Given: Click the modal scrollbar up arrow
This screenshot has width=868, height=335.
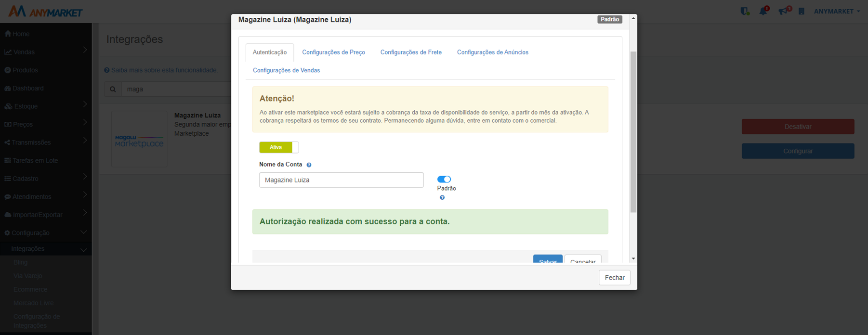Looking at the screenshot, I should (633, 18).
